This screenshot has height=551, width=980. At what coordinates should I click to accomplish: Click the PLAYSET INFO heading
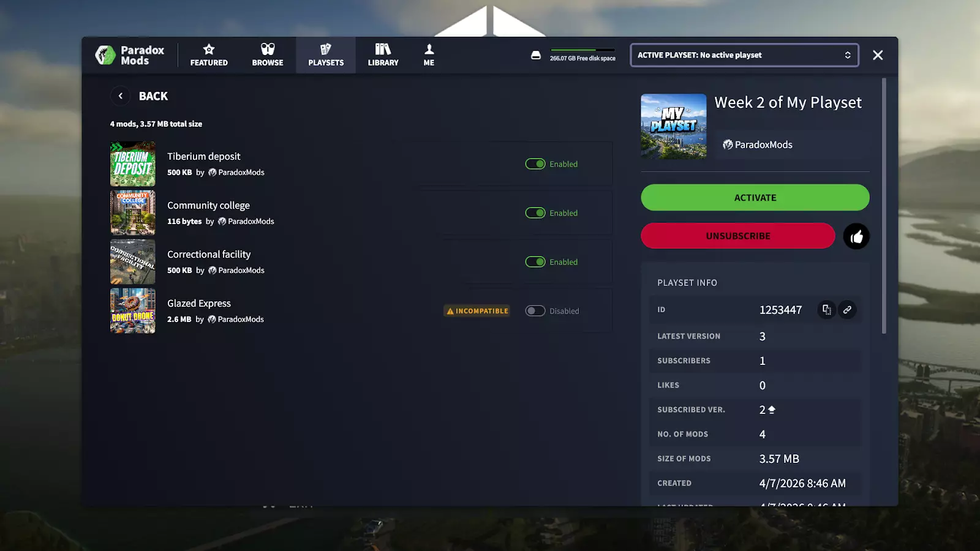[687, 283]
